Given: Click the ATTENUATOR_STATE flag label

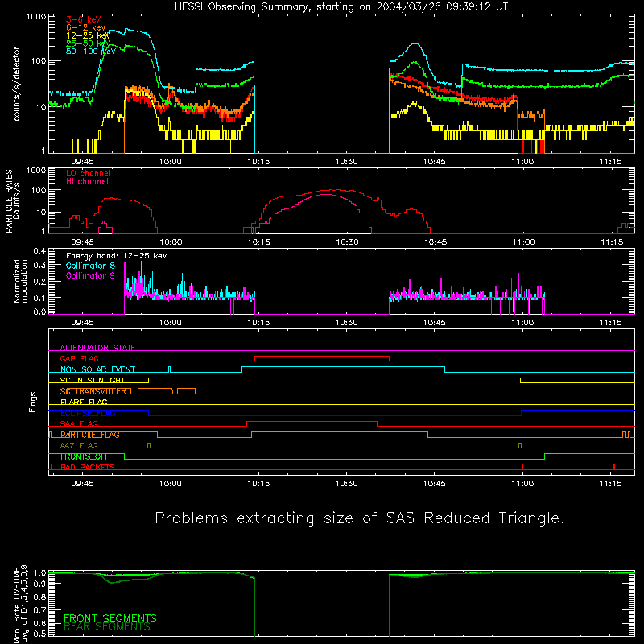Looking at the screenshot, I should coord(97,348).
